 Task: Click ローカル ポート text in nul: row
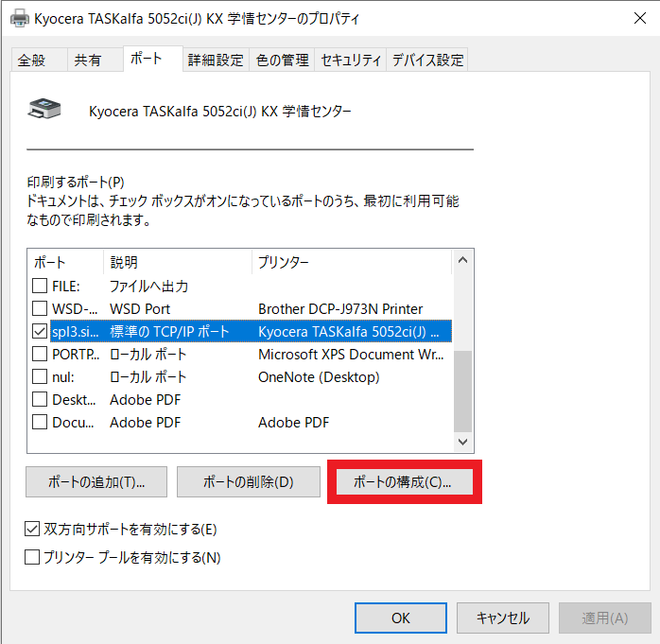pos(148,377)
